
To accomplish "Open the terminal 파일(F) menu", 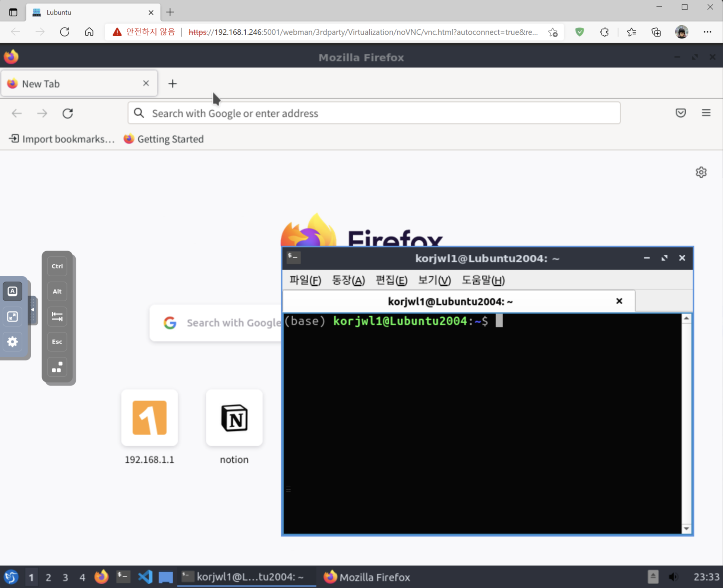I will pos(305,280).
